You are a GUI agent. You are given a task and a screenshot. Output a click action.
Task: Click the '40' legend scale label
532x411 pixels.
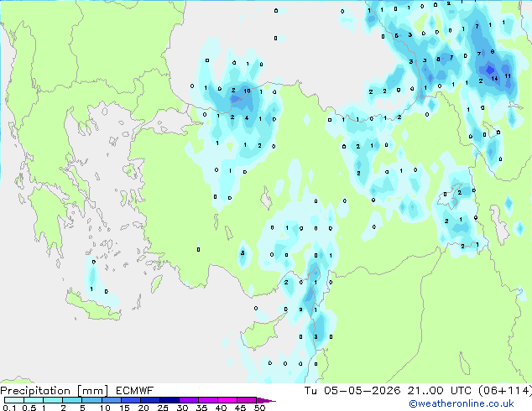pos(221,408)
